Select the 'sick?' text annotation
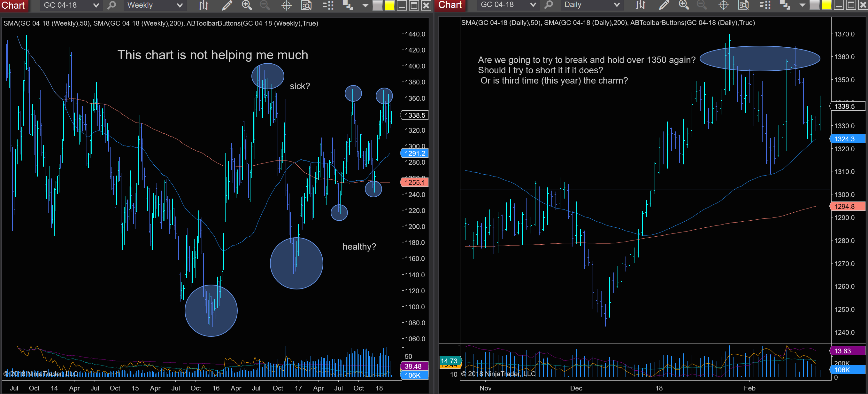Image resolution: width=868 pixels, height=394 pixels. [300, 86]
